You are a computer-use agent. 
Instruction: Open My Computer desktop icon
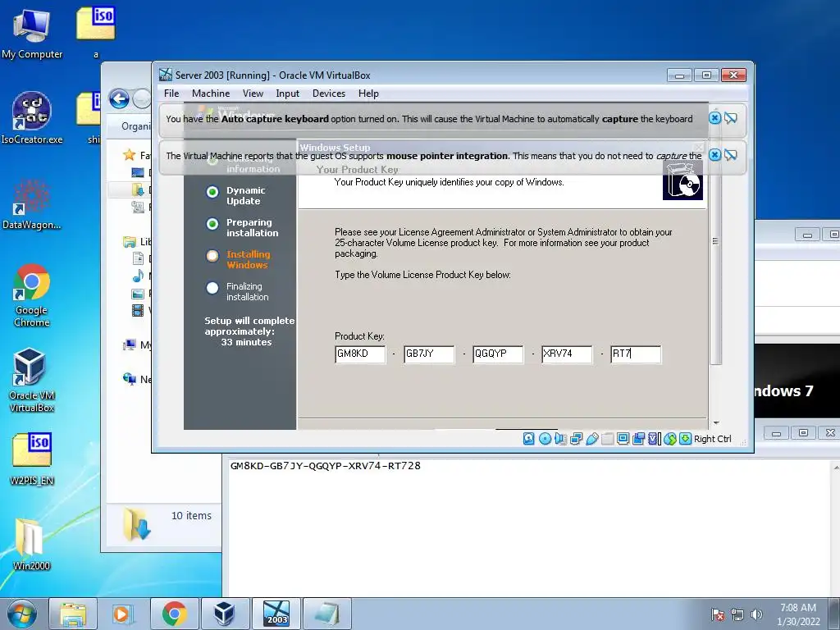coord(32,33)
